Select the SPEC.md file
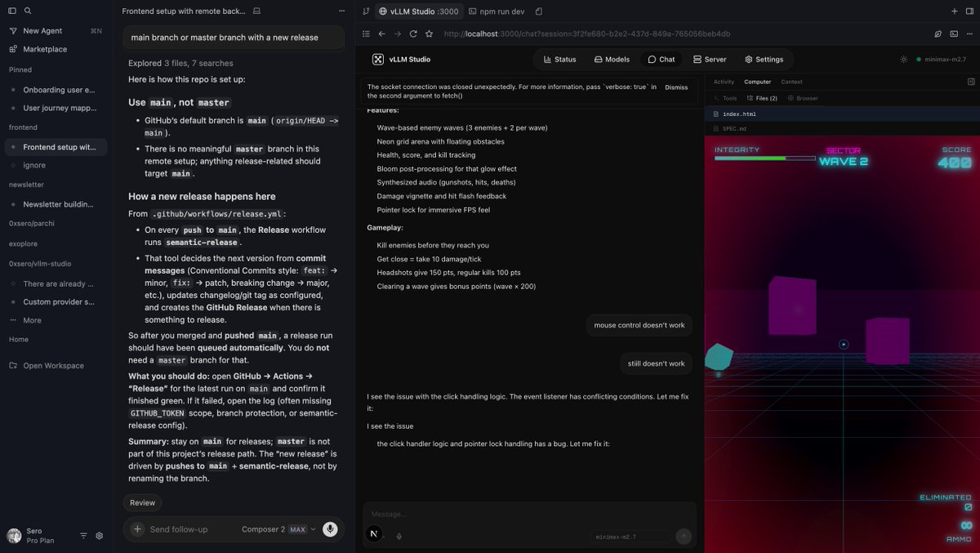 (x=842, y=128)
